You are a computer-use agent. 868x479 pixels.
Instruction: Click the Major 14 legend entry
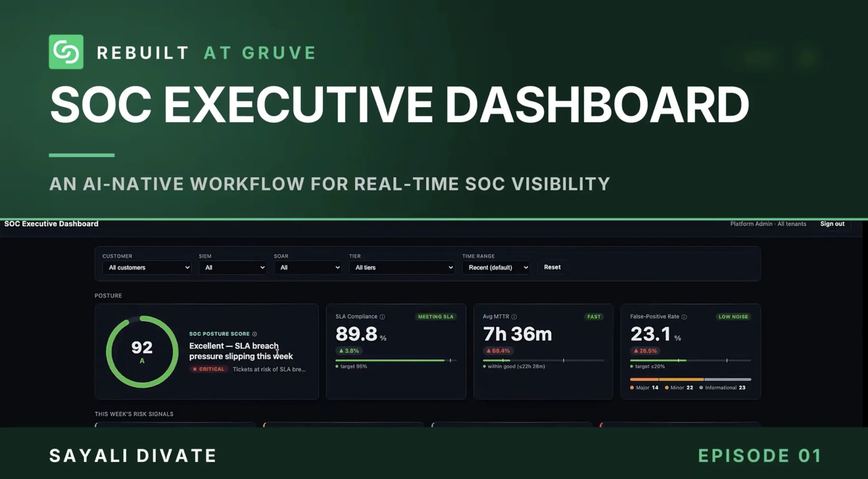click(x=644, y=388)
